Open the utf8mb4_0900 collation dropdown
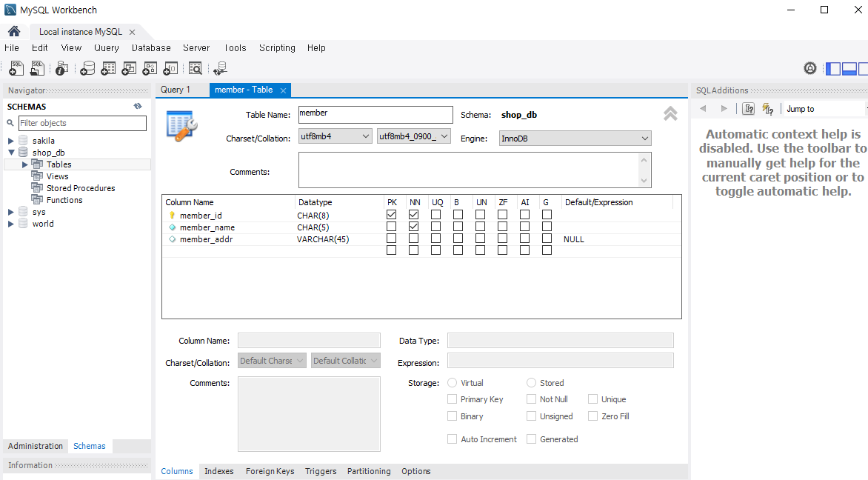The height and width of the screenshot is (480, 868). coord(413,136)
